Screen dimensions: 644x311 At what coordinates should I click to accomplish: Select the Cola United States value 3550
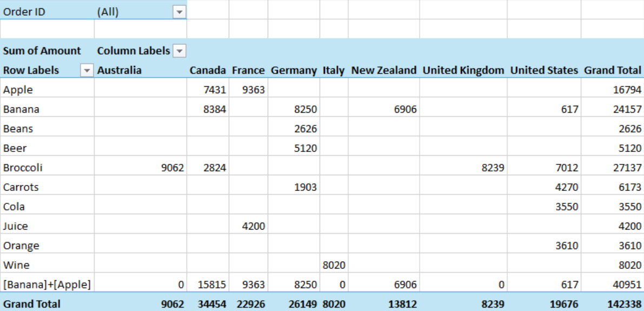(x=567, y=207)
